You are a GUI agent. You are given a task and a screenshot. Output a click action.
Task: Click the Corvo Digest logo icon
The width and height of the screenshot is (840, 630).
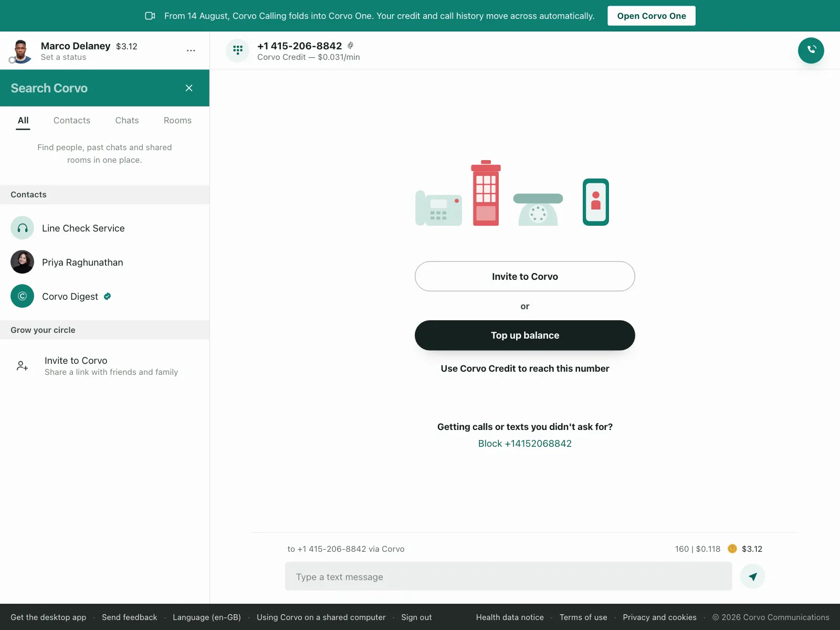click(23, 296)
